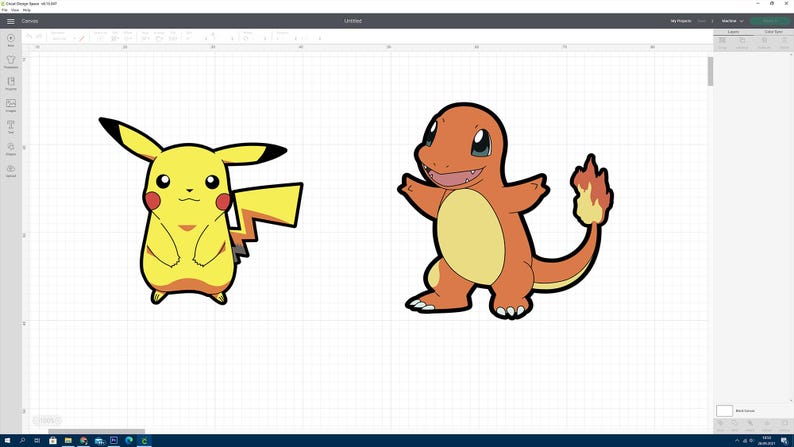Image resolution: width=794 pixels, height=447 pixels.
Task: Open the notification center icon
Action: pos(784,441)
